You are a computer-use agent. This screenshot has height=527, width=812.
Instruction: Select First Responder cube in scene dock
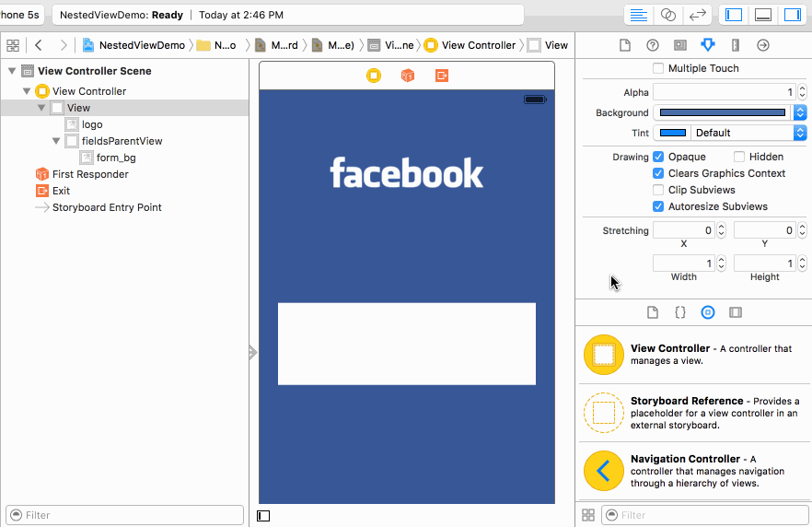coord(408,76)
